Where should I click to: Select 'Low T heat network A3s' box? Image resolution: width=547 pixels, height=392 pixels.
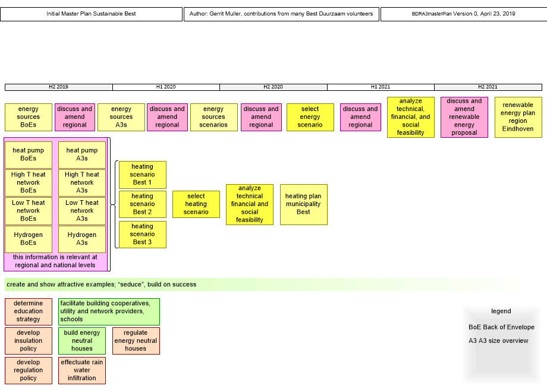[82, 211]
